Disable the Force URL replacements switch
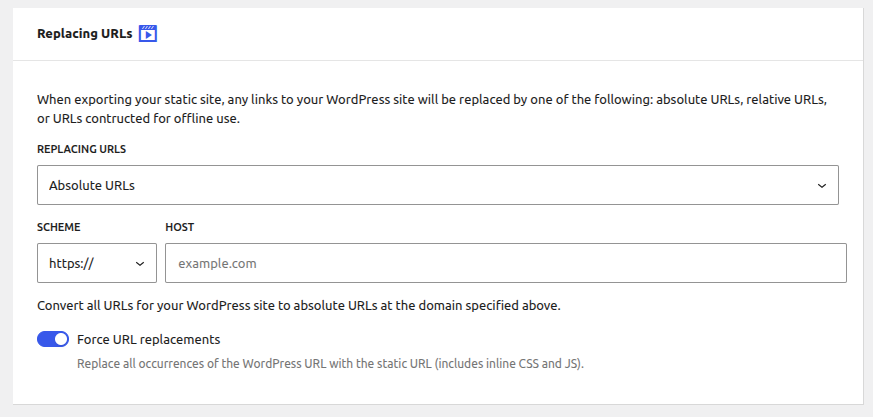The height and width of the screenshot is (417, 873). 53,339
